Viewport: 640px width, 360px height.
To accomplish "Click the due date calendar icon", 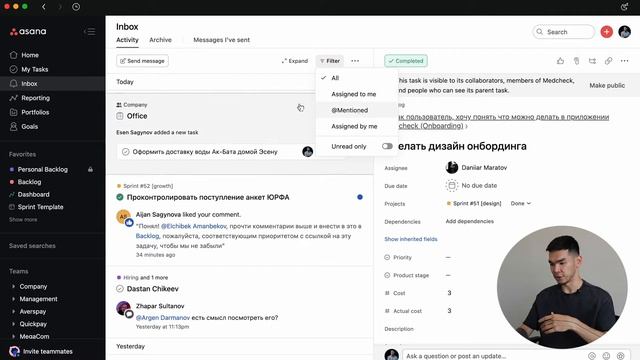I will coord(451,186).
